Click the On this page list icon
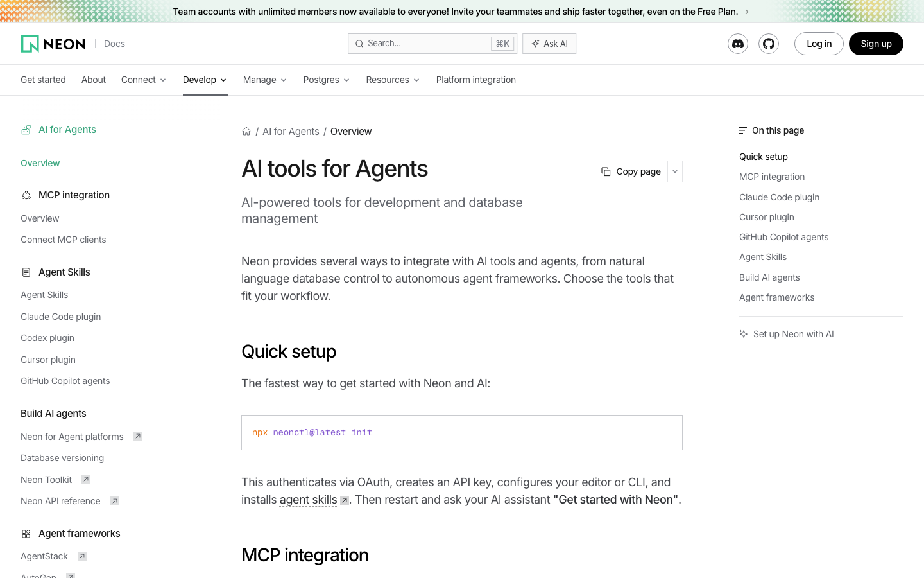Screen dimensions: 924x578 [x=743, y=130]
